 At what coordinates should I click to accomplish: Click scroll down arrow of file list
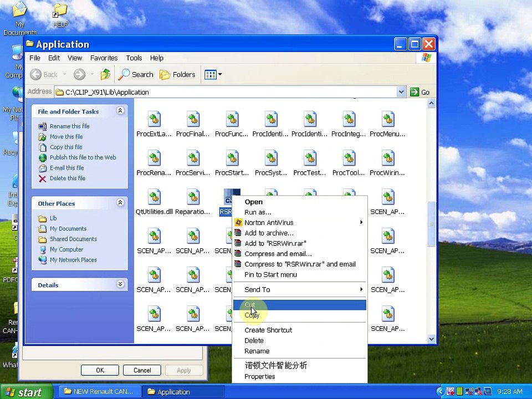431,339
